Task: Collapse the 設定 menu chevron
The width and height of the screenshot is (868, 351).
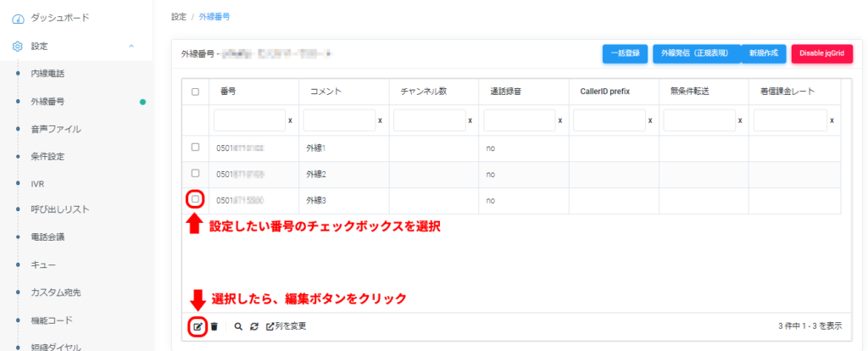Action: [x=131, y=46]
